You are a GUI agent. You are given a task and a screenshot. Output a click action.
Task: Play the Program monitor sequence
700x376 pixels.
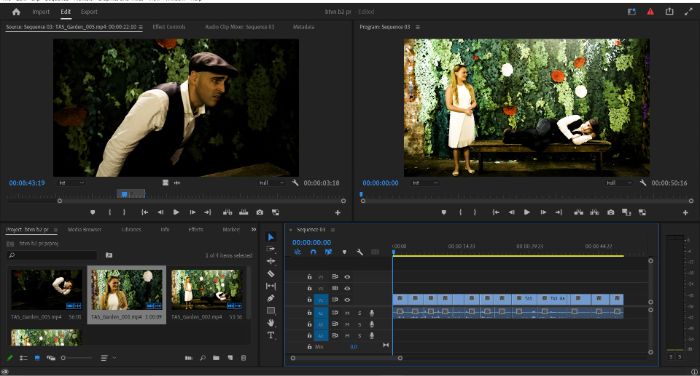pos(527,213)
